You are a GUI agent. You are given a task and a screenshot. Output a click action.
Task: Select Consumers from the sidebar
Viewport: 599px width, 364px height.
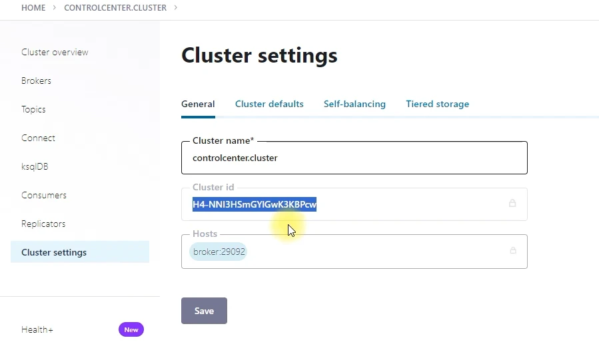click(44, 196)
